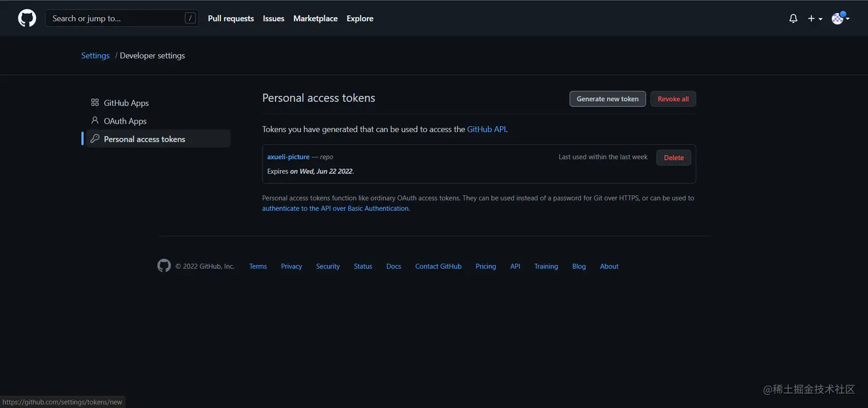Open the Docs footer link

point(394,267)
